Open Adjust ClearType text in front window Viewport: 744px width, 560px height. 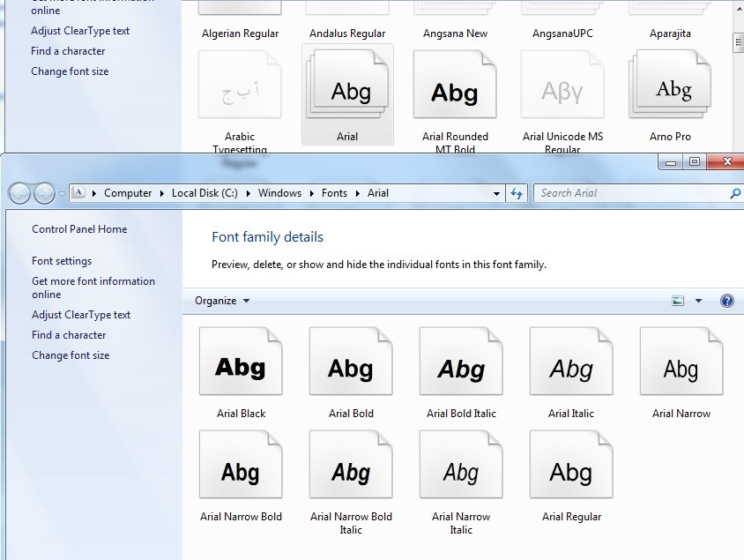pos(81,315)
